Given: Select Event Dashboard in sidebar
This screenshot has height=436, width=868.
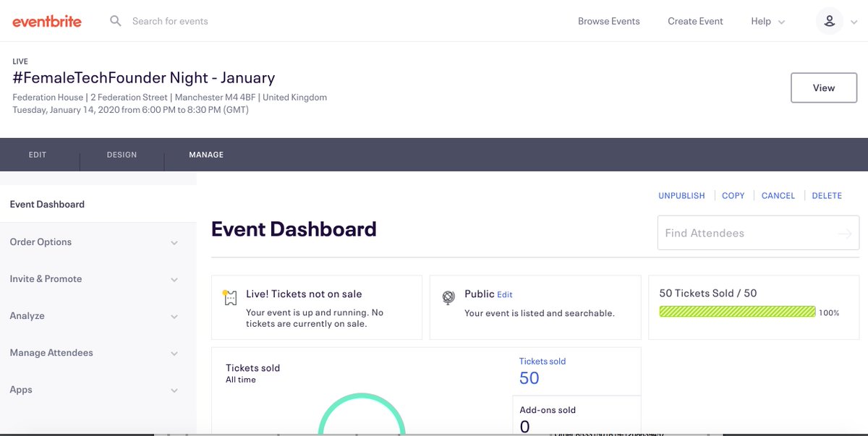Looking at the screenshot, I should pyautogui.click(x=98, y=205).
